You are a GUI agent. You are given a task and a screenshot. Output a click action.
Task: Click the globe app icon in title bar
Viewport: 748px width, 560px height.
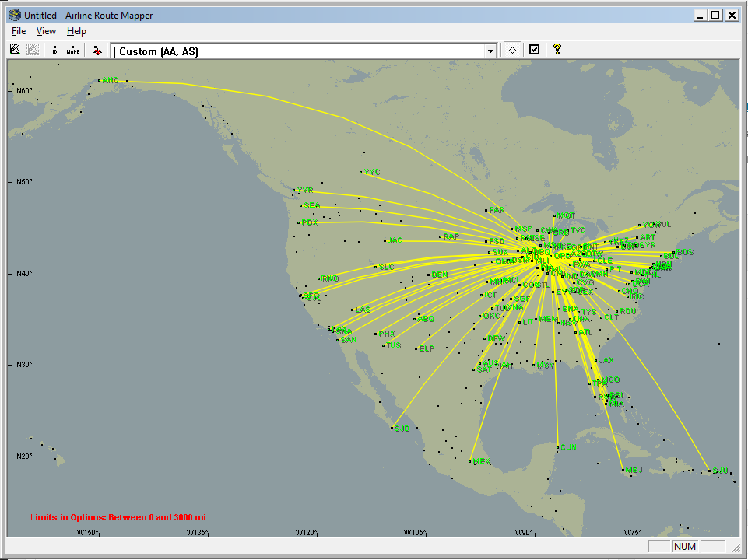tap(15, 15)
